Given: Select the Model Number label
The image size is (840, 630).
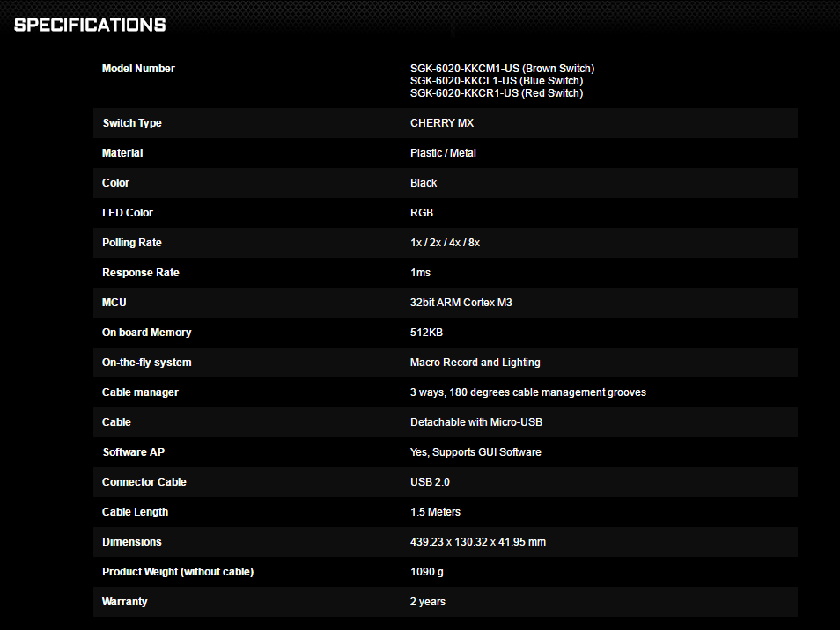Looking at the screenshot, I should click(x=138, y=69).
